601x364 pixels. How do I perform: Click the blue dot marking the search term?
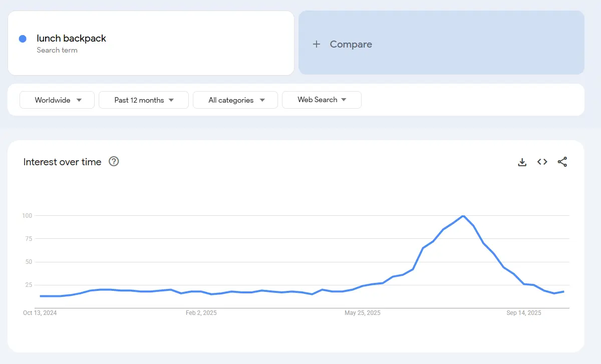(22, 39)
